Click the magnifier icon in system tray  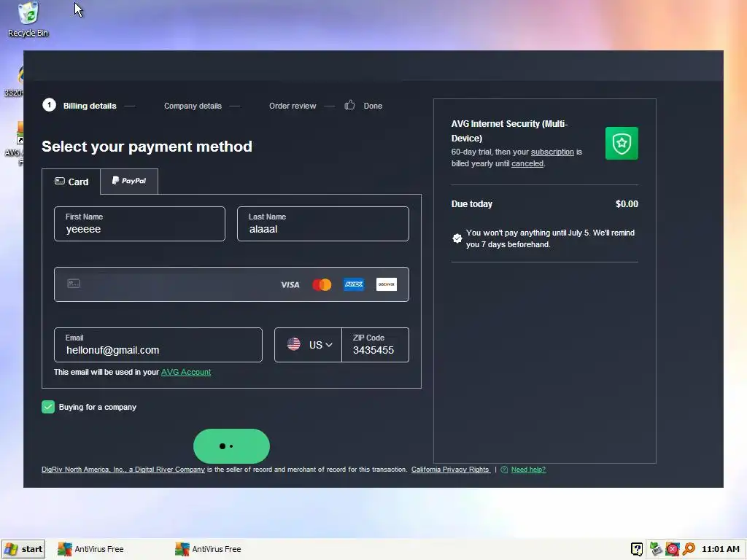coord(689,549)
